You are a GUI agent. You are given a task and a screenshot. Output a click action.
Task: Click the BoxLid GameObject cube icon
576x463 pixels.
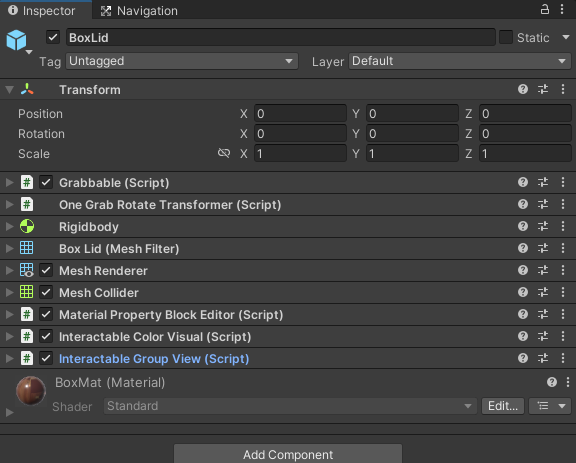[16, 40]
